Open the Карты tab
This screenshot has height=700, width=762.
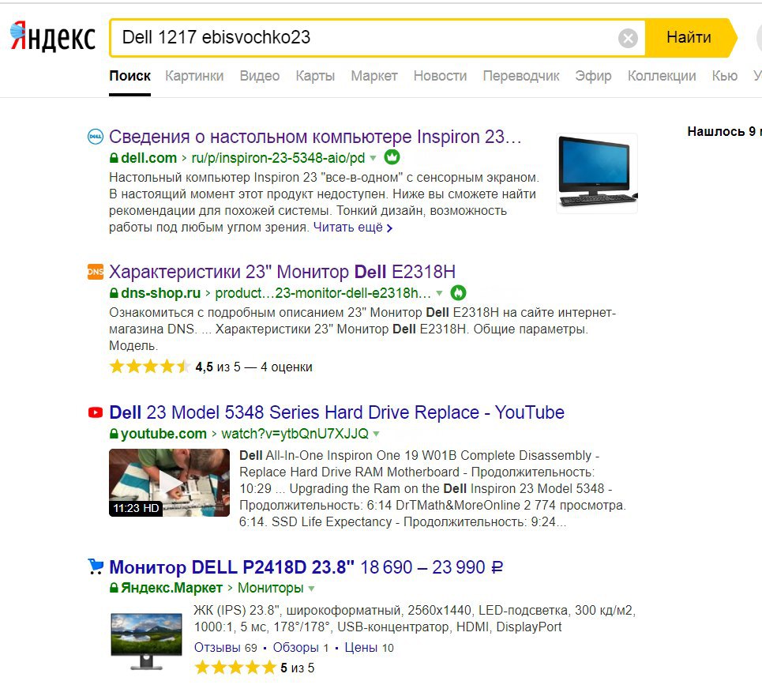pyautogui.click(x=315, y=76)
